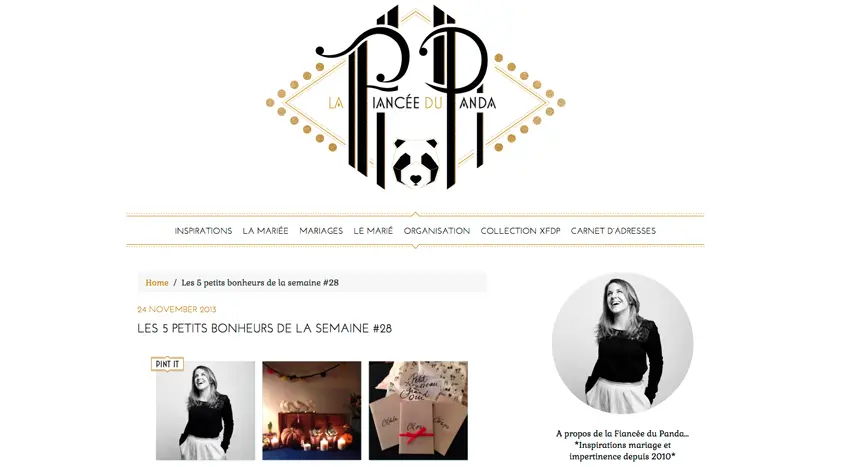Open the 24 November 2013 date link
850x467 pixels.
177,309
